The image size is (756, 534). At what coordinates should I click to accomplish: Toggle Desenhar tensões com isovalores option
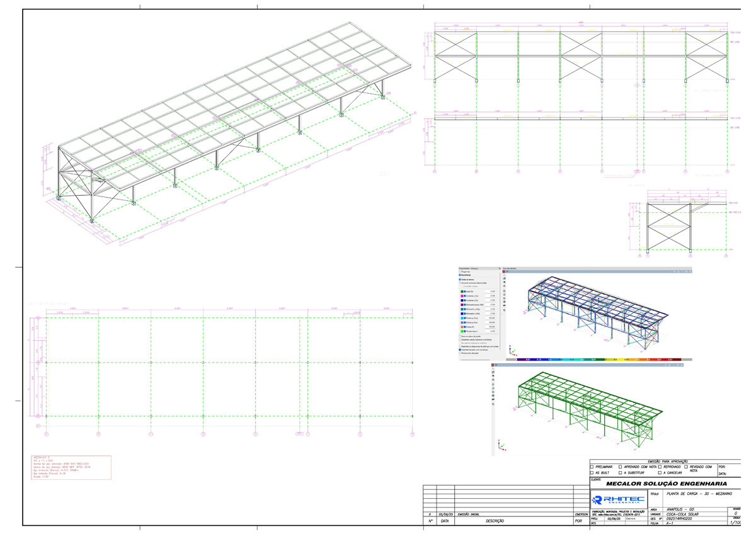[x=460, y=349]
